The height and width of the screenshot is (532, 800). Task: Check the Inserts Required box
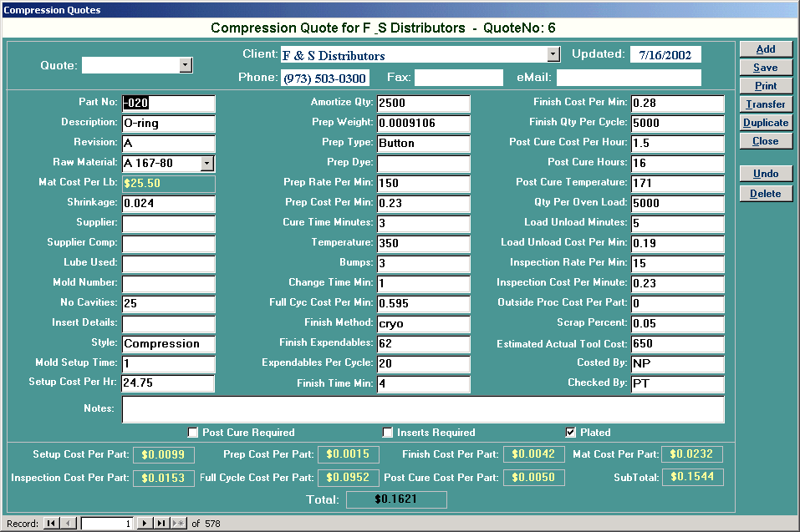[x=388, y=433]
